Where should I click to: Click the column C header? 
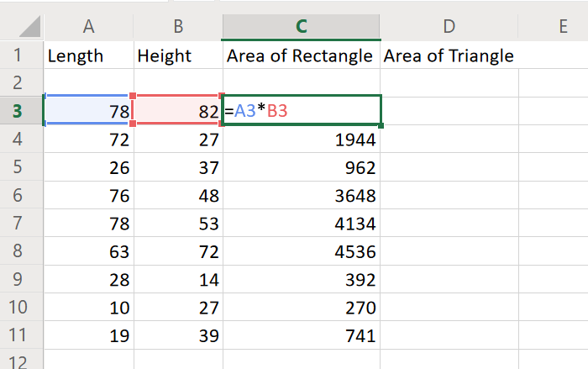pos(301,27)
